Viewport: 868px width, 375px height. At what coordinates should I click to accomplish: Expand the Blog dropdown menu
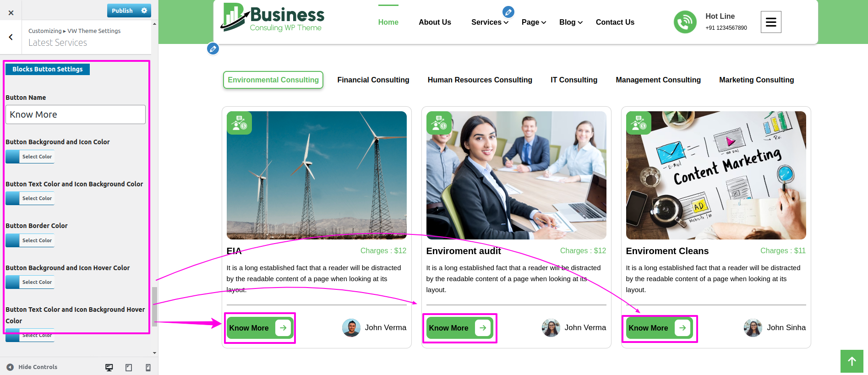coord(571,22)
